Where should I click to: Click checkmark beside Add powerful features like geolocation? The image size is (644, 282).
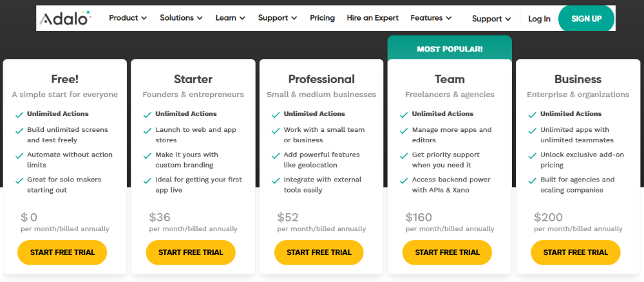pos(276,156)
